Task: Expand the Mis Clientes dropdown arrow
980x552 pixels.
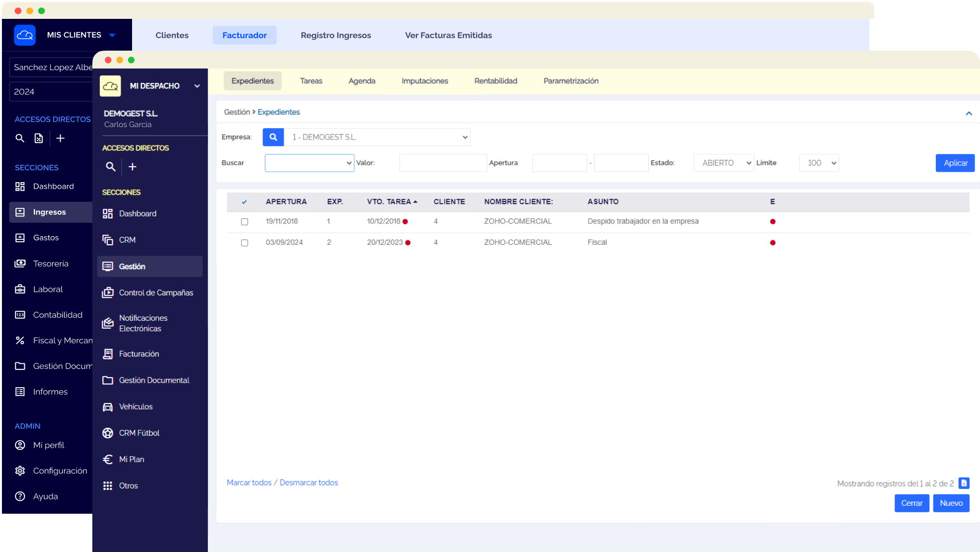Action: (x=112, y=35)
